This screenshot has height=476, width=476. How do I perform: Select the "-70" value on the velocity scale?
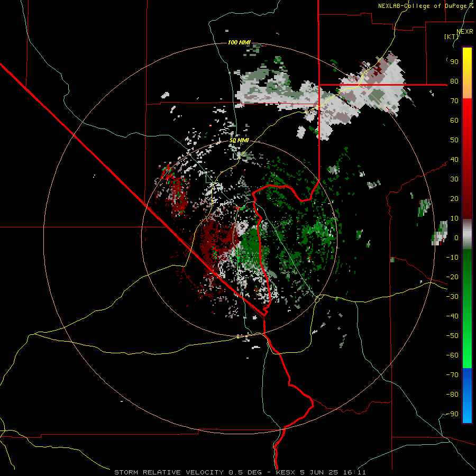tap(452, 375)
